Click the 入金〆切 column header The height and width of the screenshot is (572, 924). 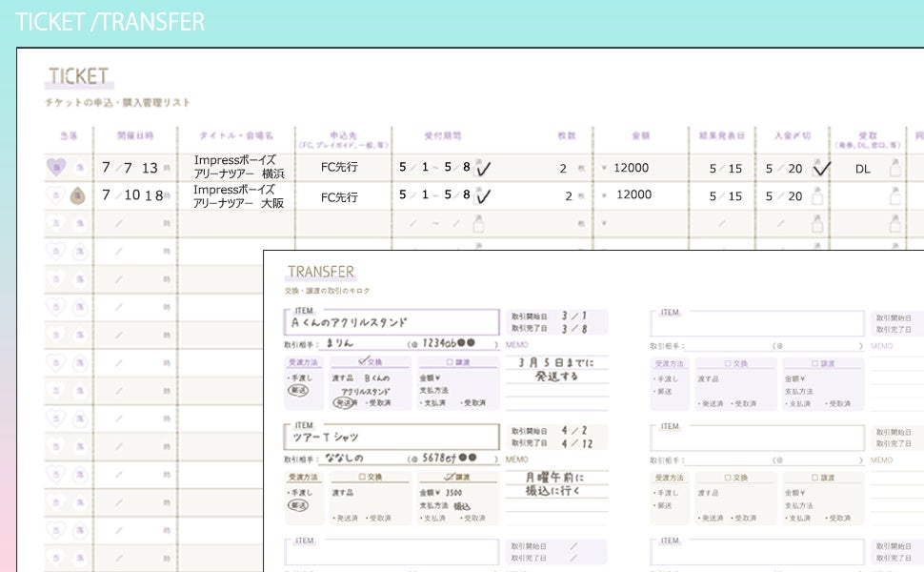(x=793, y=135)
